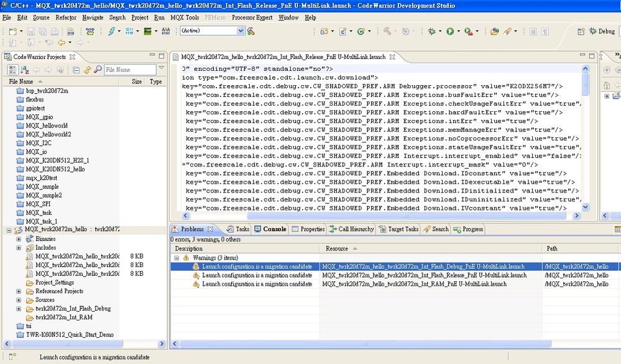This screenshot has width=621, height=364.
Task: Open the Refactor menu
Action: pyautogui.click(x=66, y=18)
